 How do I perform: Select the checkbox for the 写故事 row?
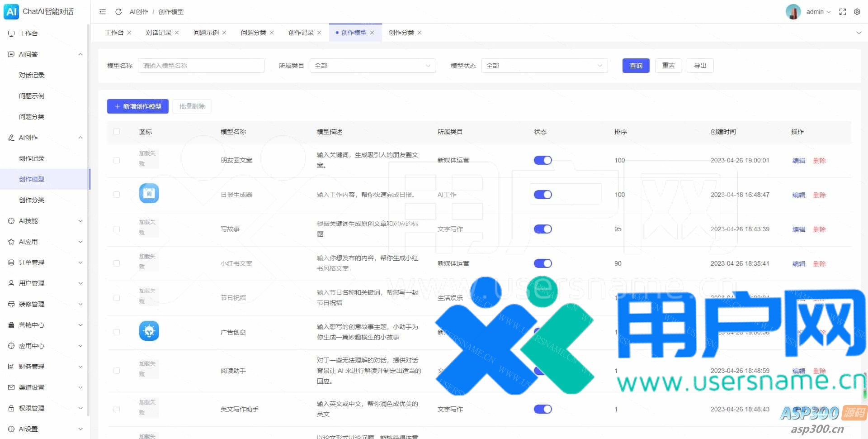pyautogui.click(x=117, y=229)
